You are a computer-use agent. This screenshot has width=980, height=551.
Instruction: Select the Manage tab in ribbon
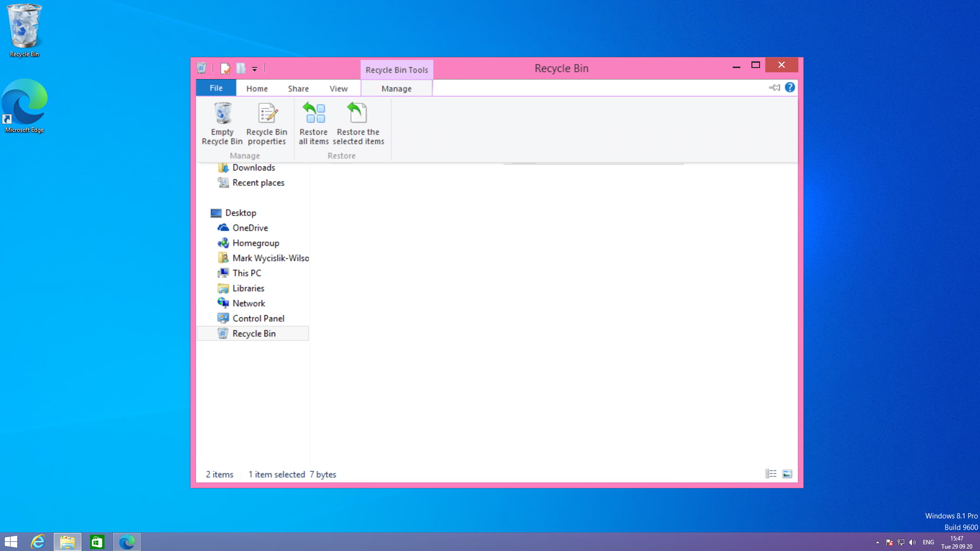[x=396, y=88]
